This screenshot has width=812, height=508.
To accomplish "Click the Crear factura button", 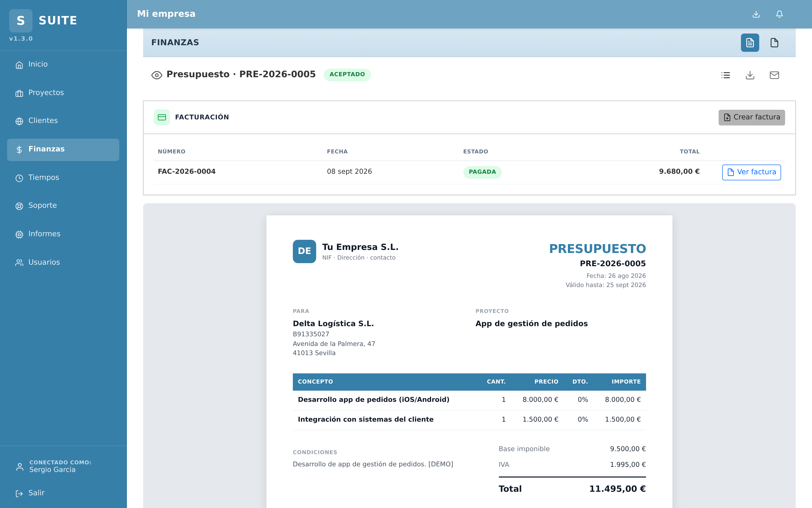I will point(752,117).
